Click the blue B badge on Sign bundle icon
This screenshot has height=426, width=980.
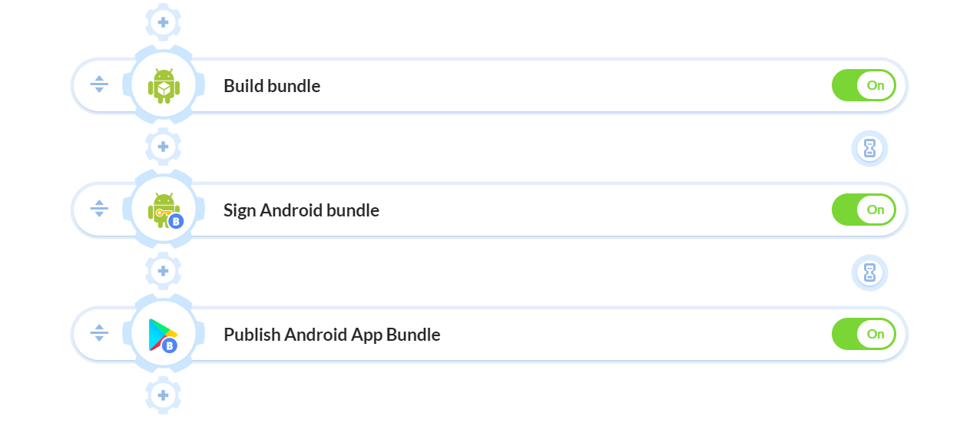point(176,221)
